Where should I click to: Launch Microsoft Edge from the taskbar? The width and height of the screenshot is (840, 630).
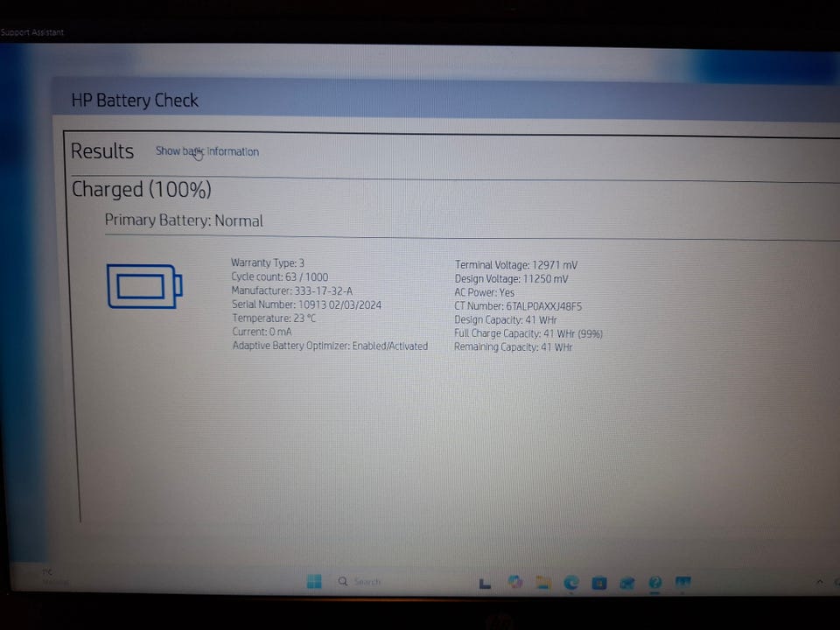click(x=571, y=583)
